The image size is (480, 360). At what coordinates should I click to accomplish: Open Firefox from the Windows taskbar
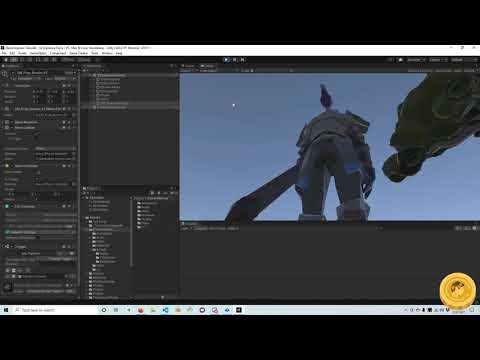(x=141, y=310)
